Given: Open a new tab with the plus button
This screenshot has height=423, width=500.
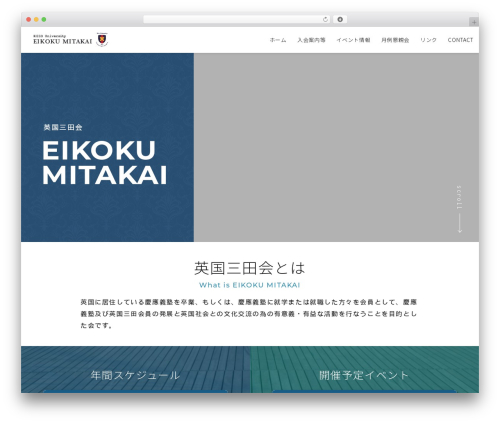Looking at the screenshot, I should click(x=474, y=22).
